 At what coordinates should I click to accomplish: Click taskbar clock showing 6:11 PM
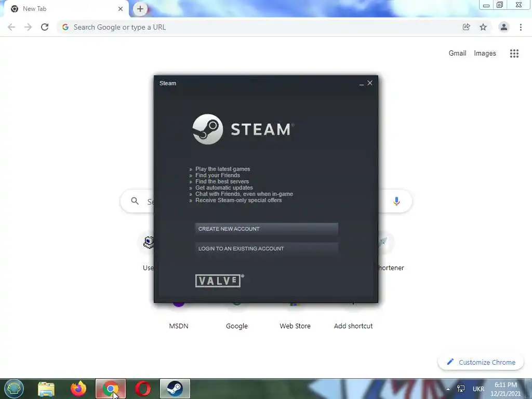pos(506,389)
